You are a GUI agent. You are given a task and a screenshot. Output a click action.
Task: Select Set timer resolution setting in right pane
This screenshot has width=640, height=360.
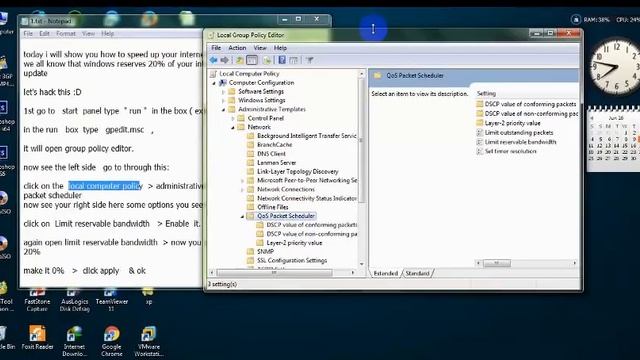[x=506, y=151]
